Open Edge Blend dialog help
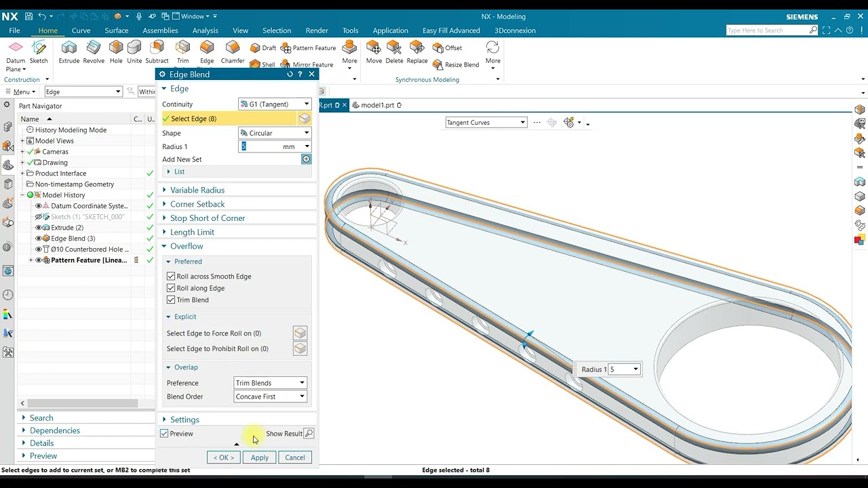 click(300, 75)
